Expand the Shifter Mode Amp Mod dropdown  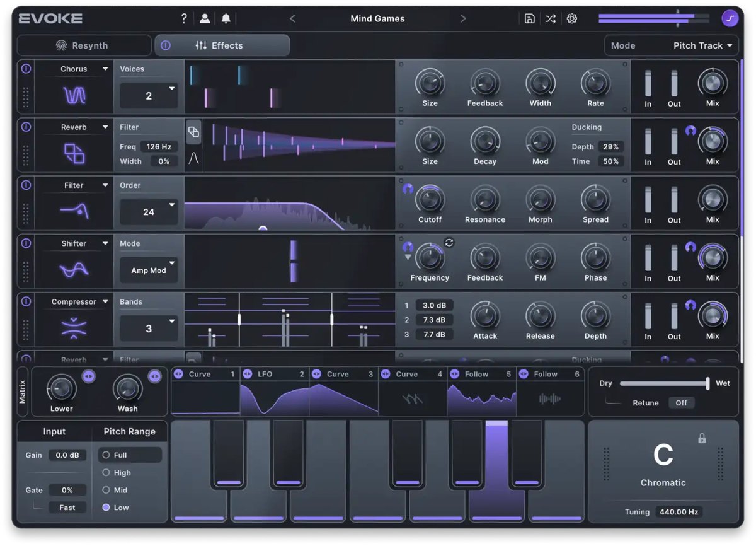(x=149, y=270)
